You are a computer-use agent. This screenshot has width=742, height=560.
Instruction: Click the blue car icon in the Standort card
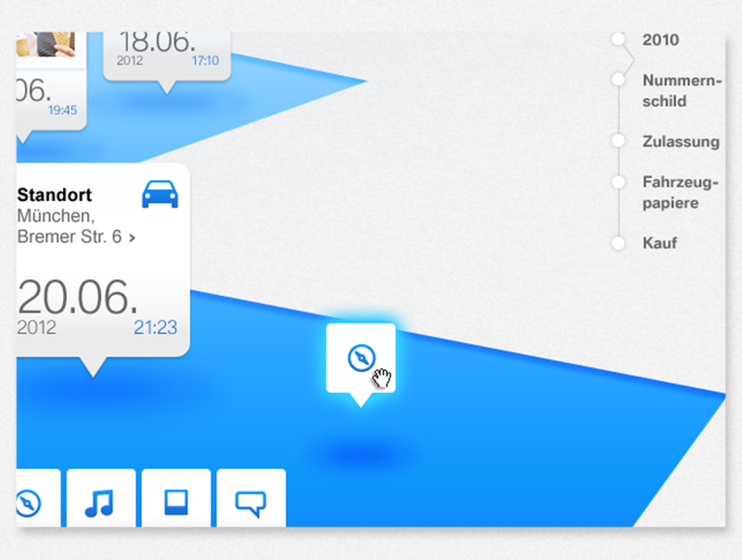pyautogui.click(x=160, y=195)
